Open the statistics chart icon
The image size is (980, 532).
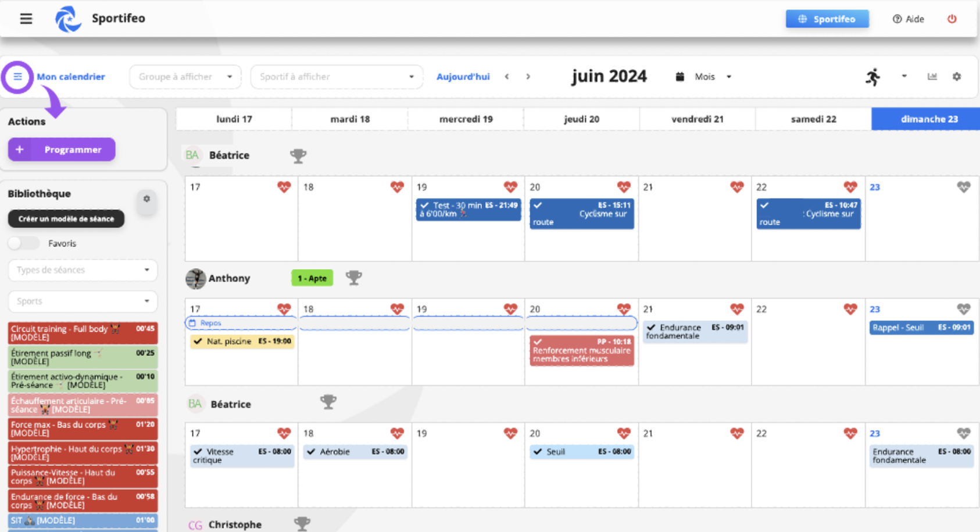932,77
